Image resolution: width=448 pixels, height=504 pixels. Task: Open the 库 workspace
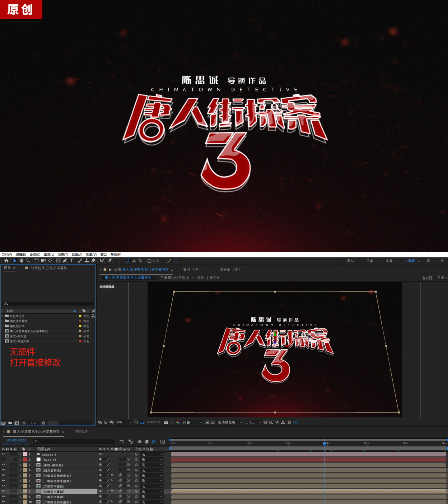click(428, 261)
